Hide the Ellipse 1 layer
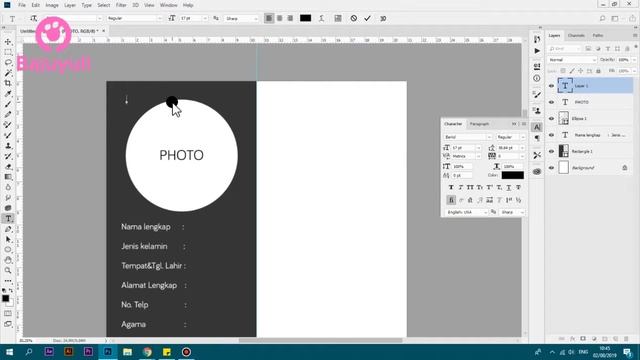640x360 pixels. pos(551,118)
